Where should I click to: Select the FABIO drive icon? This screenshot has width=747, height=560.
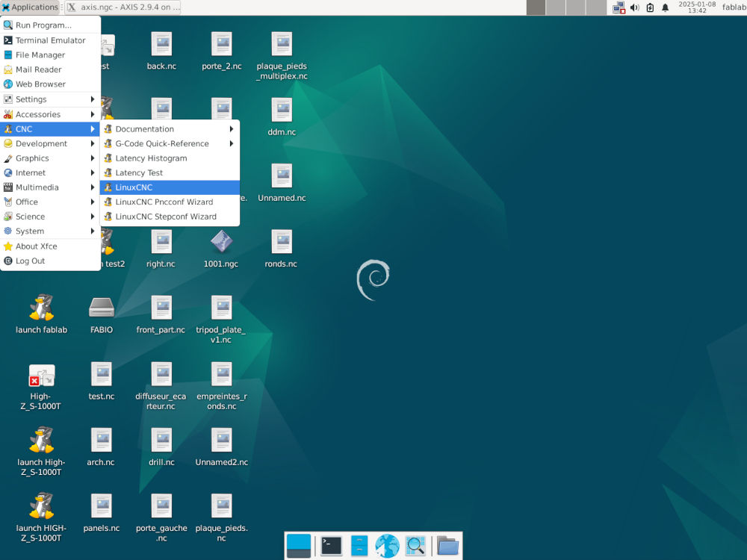point(102,307)
